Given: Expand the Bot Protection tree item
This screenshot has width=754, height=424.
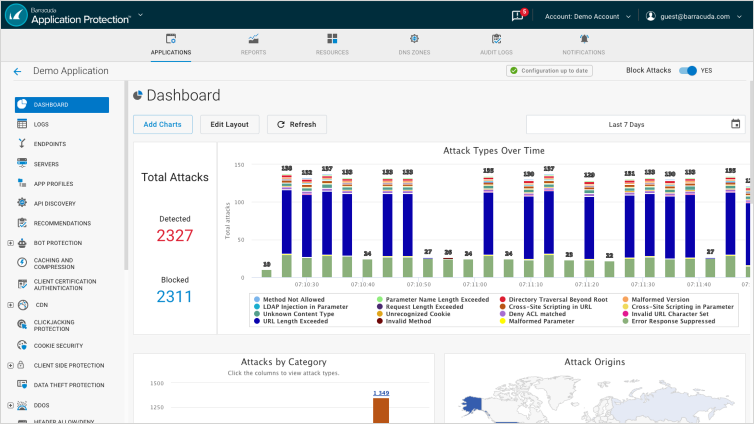Looking at the screenshot, I should click(x=10, y=242).
